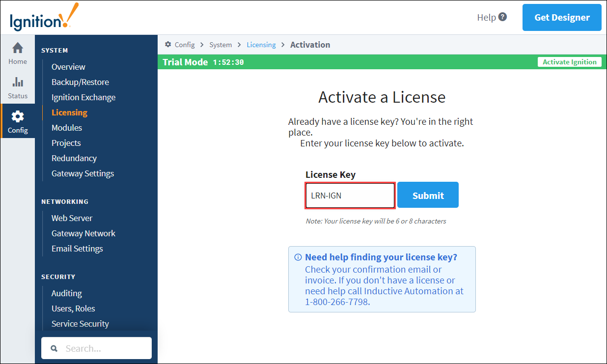
Task: Open Overview in the System menu
Action: coord(68,67)
